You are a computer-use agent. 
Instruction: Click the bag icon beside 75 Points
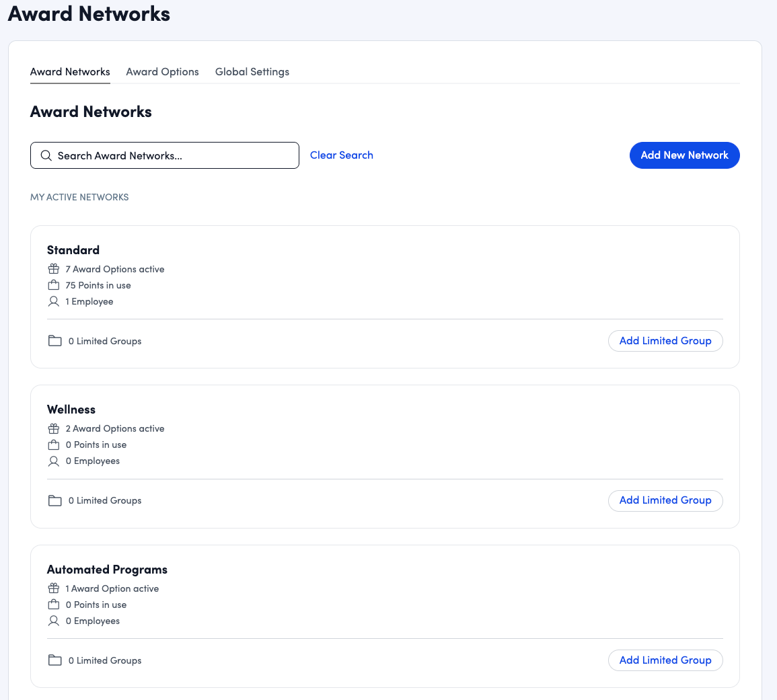(x=54, y=285)
